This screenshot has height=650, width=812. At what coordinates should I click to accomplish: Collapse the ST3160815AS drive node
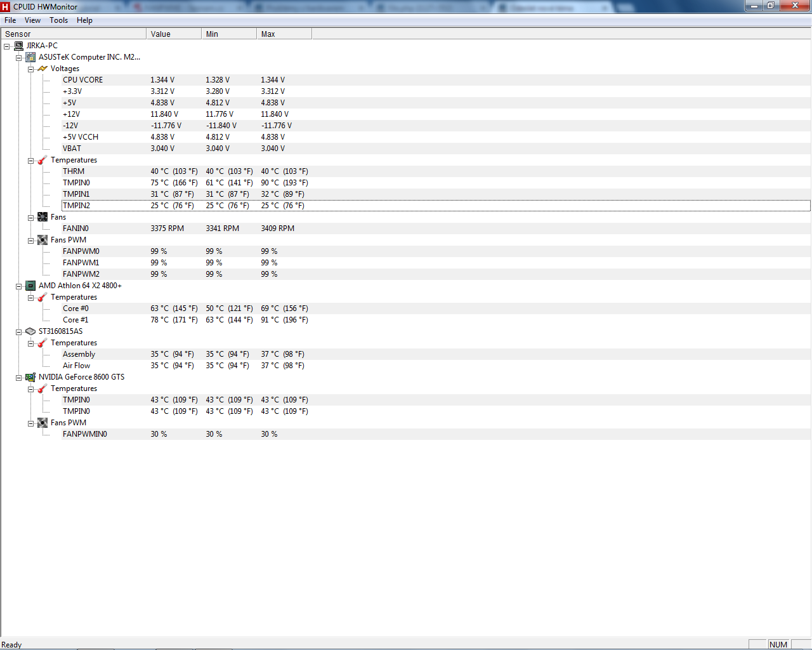pos(19,332)
